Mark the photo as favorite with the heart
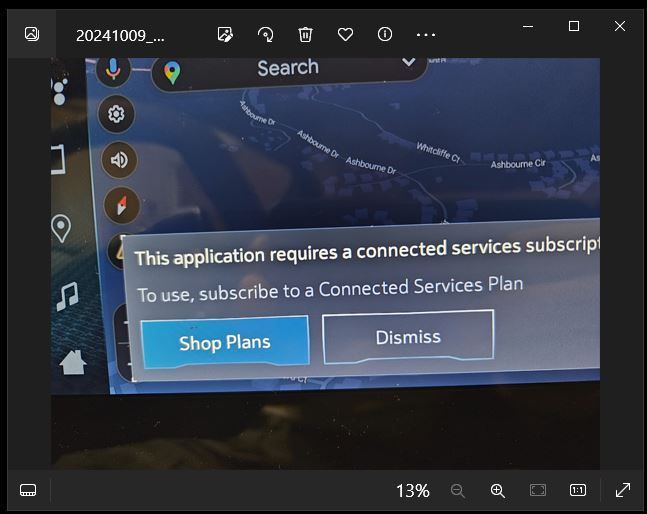 (x=345, y=34)
